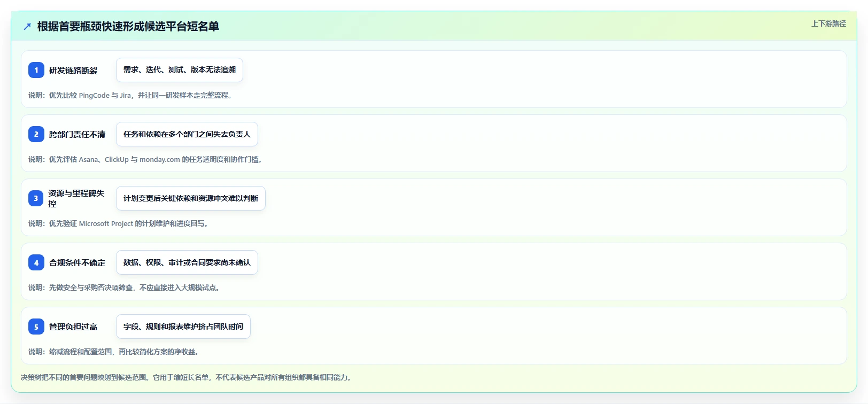Select the 字段、规则和报表维护挤占团队时间 chip

pyautogui.click(x=183, y=327)
